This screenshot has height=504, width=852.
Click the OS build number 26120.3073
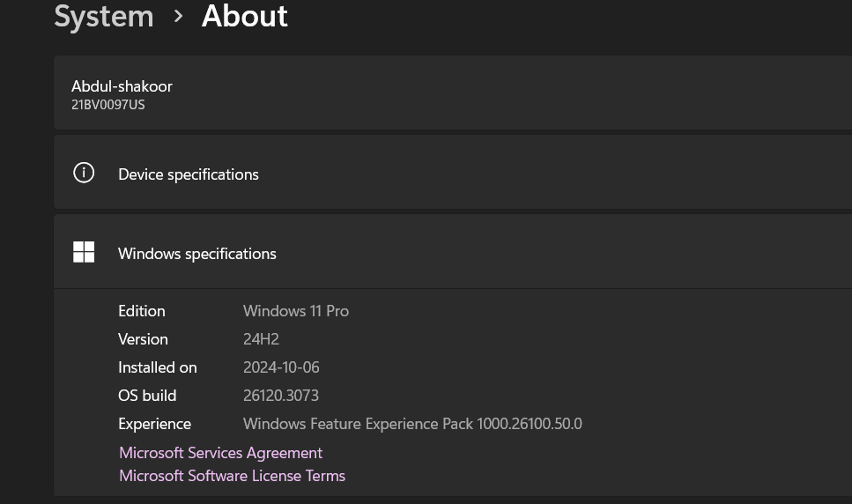coord(281,396)
